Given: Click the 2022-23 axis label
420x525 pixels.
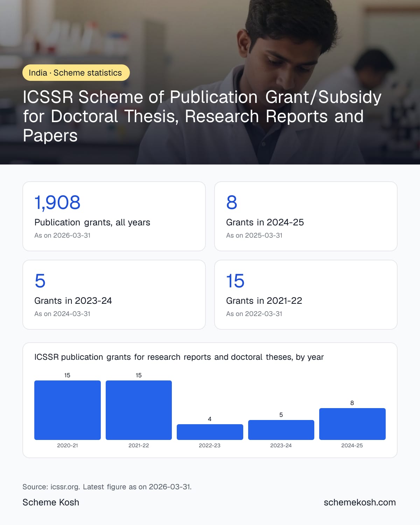Looking at the screenshot, I should click(x=210, y=446).
